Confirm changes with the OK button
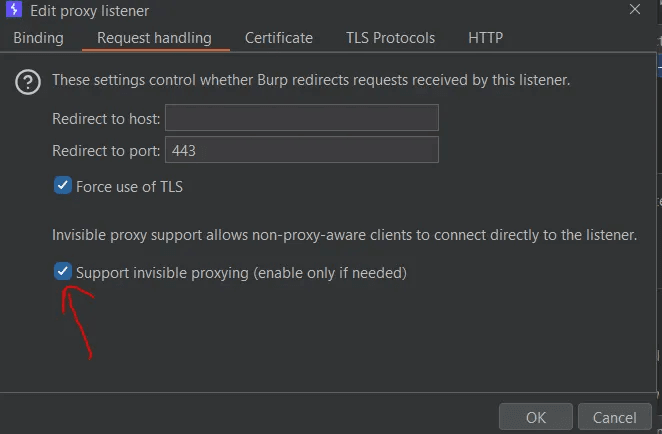Image resolution: width=662 pixels, height=434 pixels. pos(536,418)
